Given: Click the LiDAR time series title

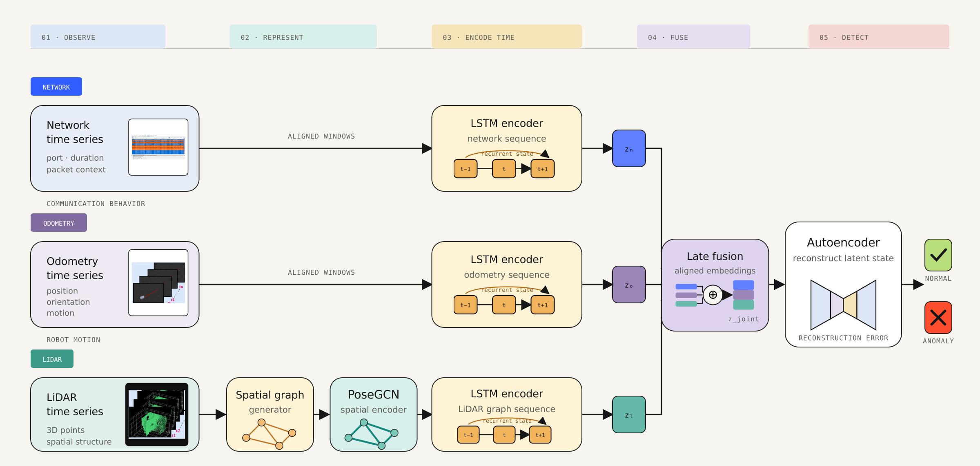Looking at the screenshot, I should (75, 404).
